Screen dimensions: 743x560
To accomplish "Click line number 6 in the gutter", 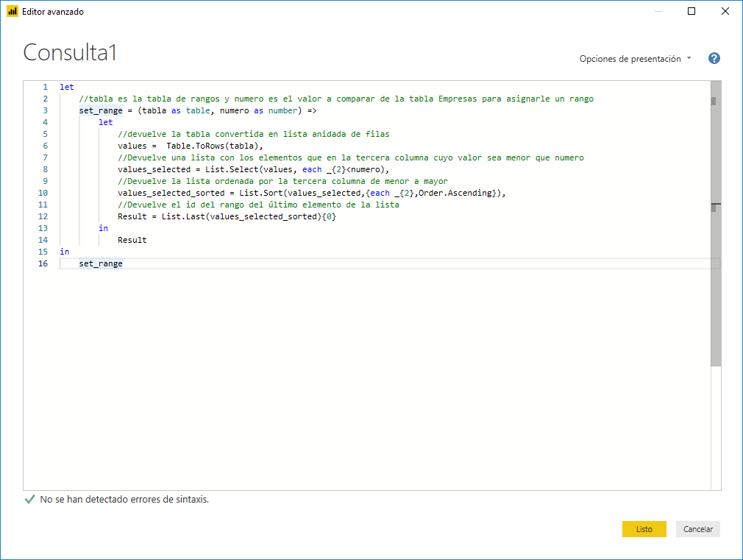I will pos(45,145).
